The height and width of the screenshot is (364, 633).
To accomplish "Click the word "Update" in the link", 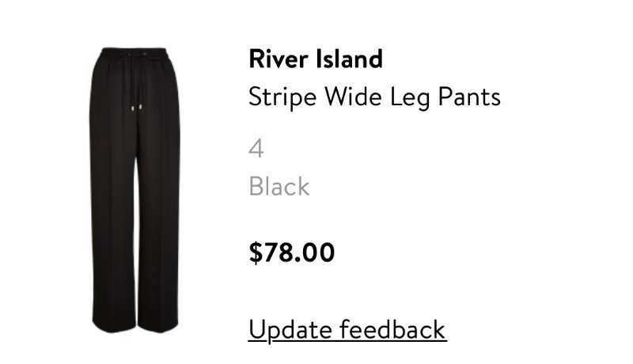I will [x=290, y=330].
